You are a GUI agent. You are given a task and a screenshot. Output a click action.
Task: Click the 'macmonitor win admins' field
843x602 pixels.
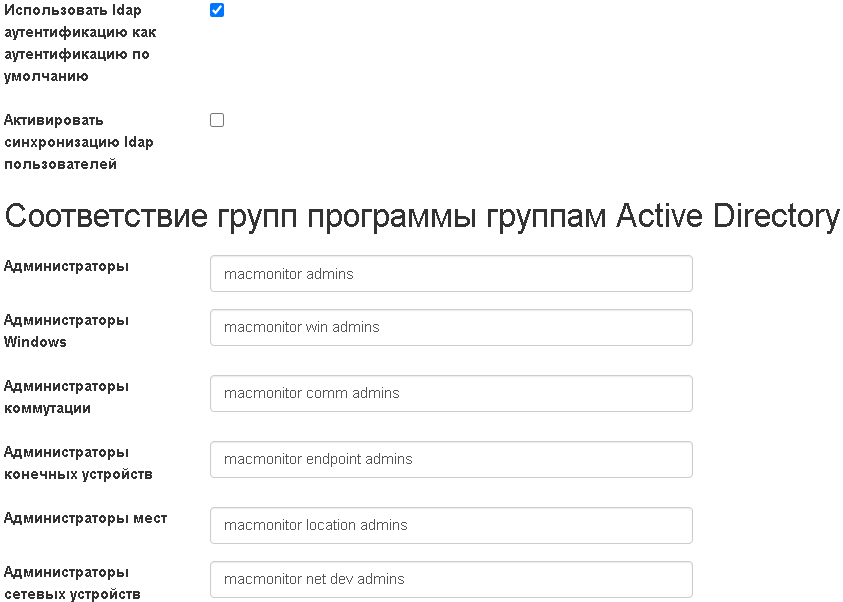(x=451, y=327)
